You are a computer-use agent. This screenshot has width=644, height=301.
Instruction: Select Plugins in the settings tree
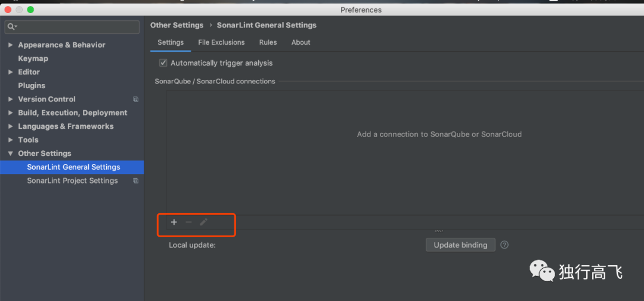32,86
